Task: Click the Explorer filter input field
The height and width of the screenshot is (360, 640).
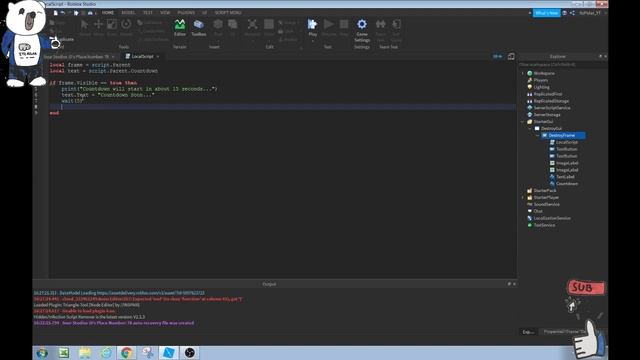Action: tap(562, 64)
